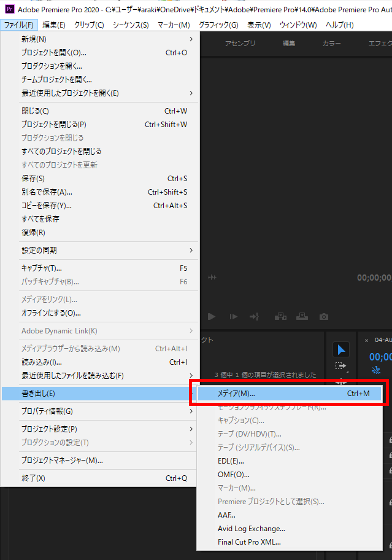Expand 最近使用したプロジェクトを開く(E) submenu
392x560 pixels.
tap(99, 93)
